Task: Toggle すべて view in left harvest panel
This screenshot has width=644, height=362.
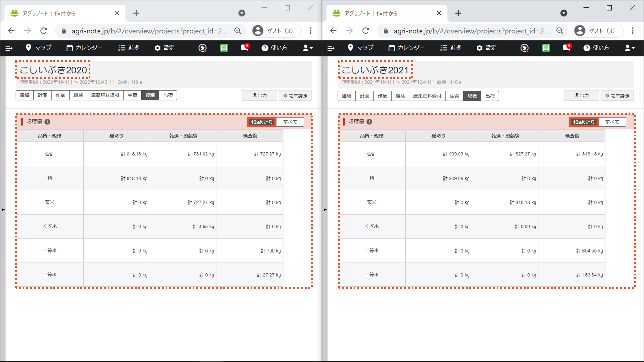Action: point(290,122)
